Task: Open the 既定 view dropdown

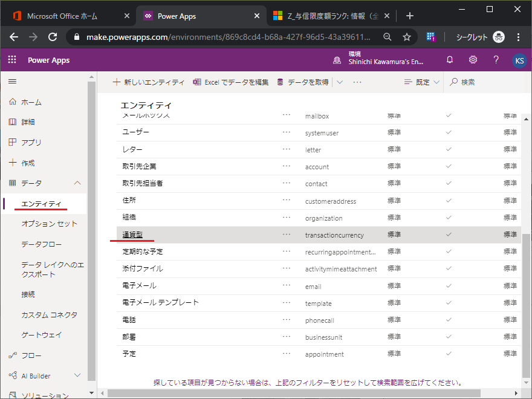Action: (x=422, y=82)
